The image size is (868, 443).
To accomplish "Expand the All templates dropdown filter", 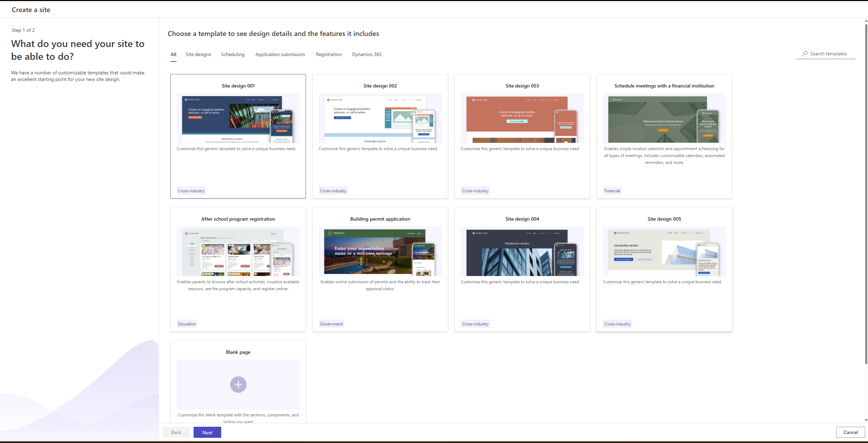I will coord(174,54).
